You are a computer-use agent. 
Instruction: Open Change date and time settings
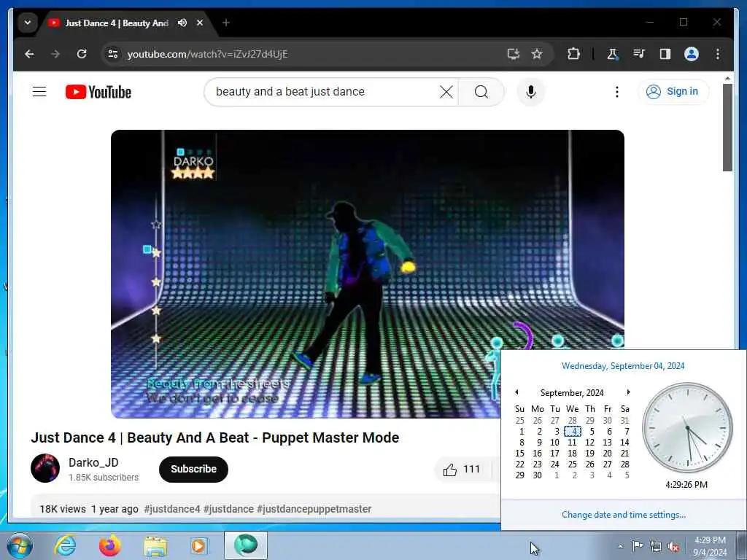click(x=624, y=515)
